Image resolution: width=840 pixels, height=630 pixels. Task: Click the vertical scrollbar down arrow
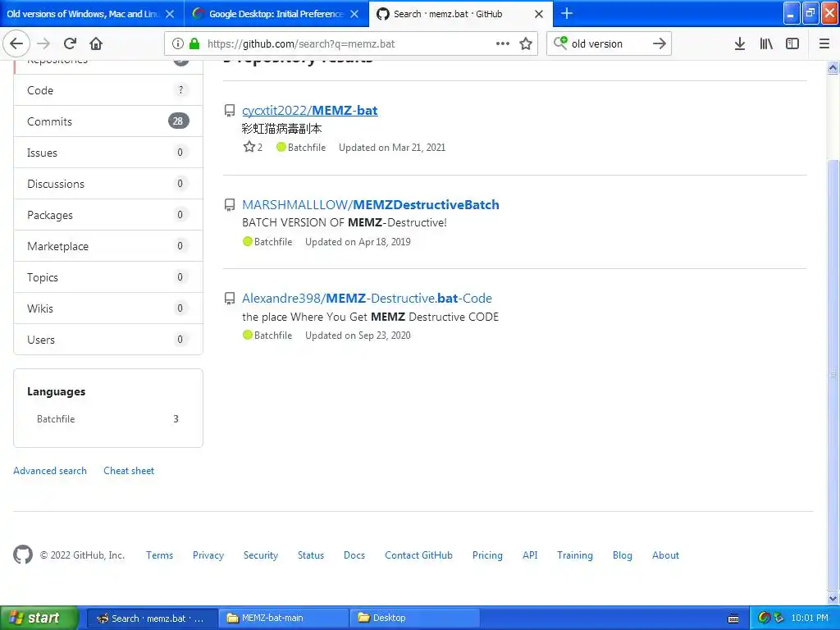point(833,598)
